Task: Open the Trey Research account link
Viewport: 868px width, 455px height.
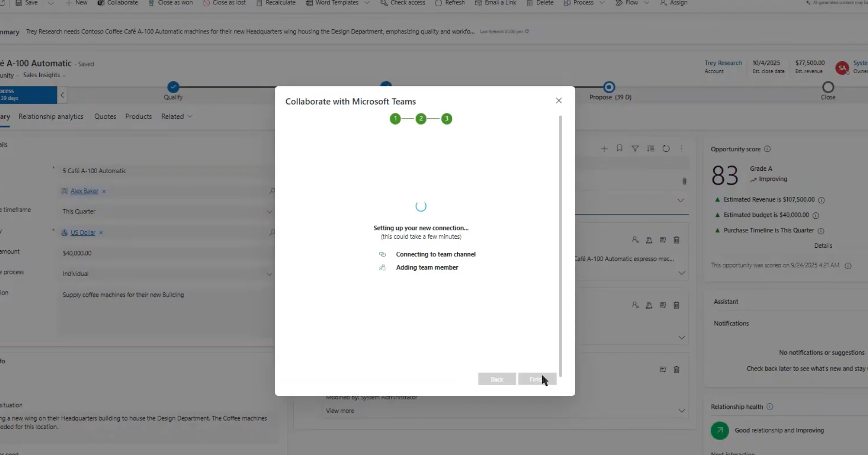Action: pyautogui.click(x=723, y=63)
